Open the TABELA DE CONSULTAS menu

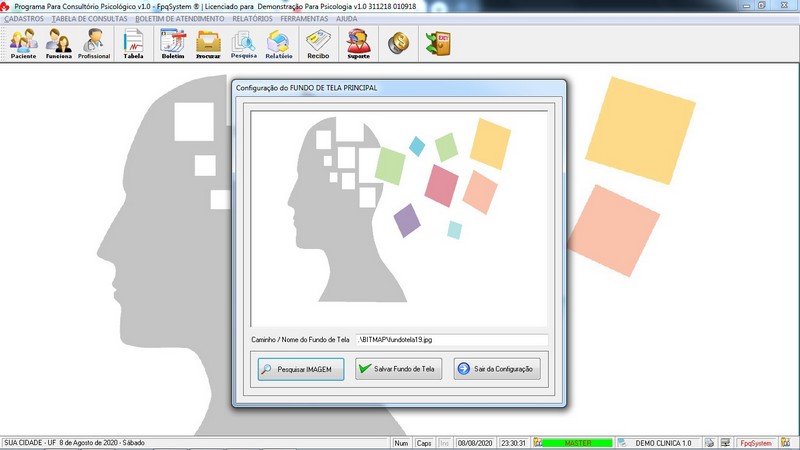pos(90,19)
